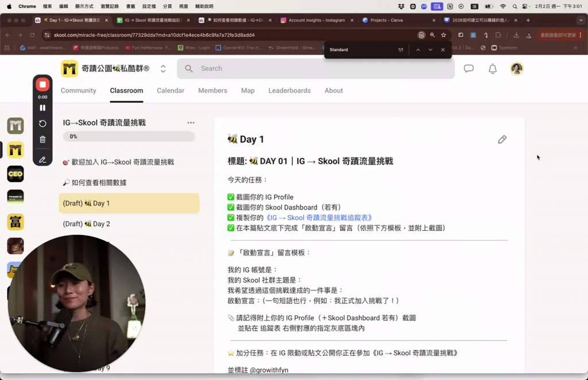Open the IG → Skool 奇蹟流量挑戰追蹤表 link
The height and width of the screenshot is (380, 588).
(x=319, y=218)
